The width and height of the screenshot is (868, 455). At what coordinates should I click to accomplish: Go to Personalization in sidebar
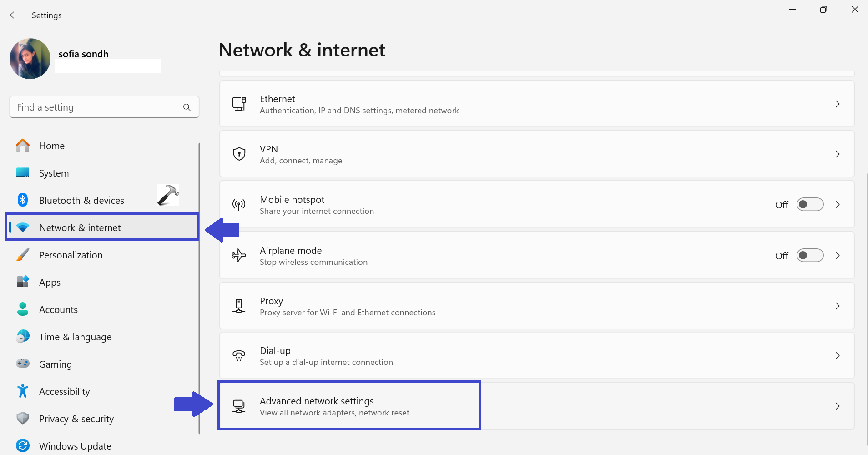[71, 255]
